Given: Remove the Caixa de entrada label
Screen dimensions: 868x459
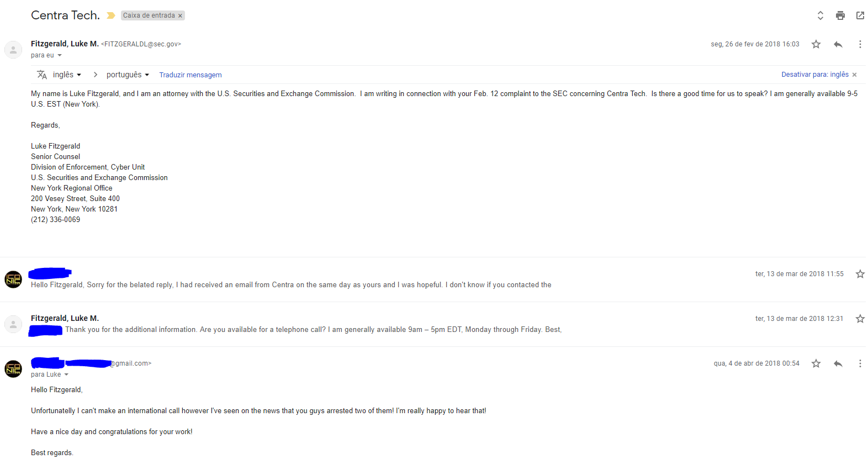Looking at the screenshot, I should tap(180, 15).
